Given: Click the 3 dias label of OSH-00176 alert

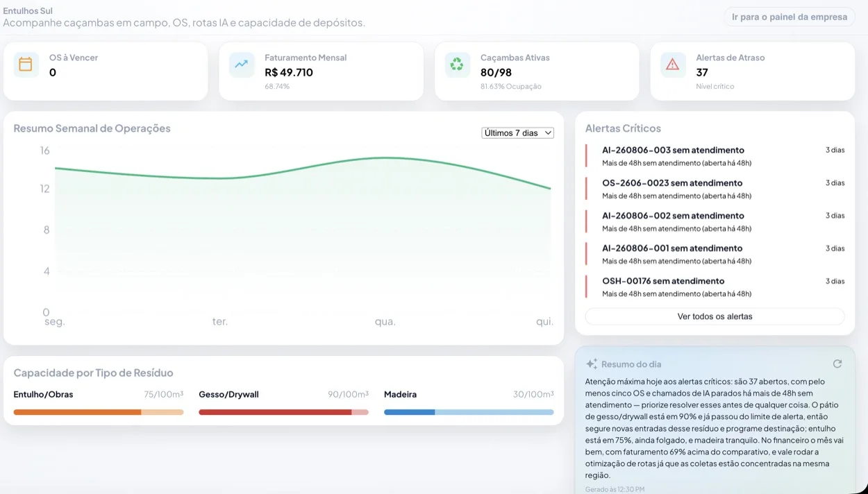Looking at the screenshot, I should [x=835, y=281].
